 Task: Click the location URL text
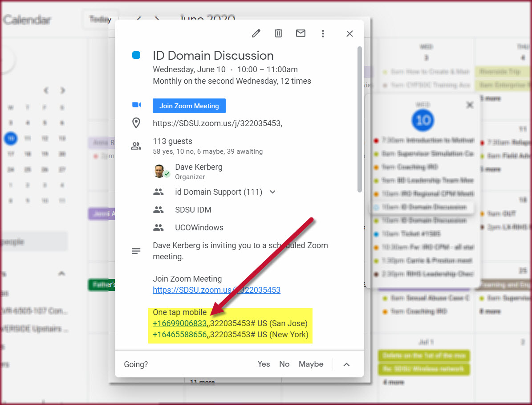tap(217, 123)
